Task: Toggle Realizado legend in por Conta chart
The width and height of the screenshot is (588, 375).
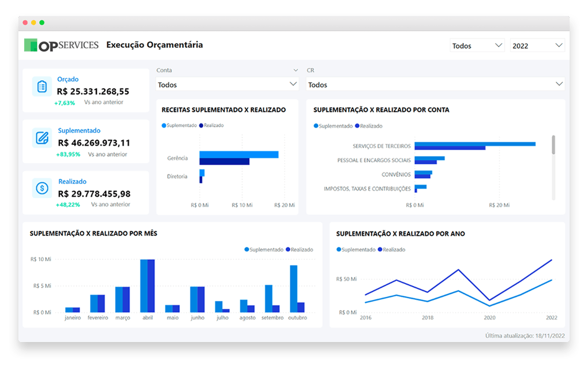Action: coord(357,126)
